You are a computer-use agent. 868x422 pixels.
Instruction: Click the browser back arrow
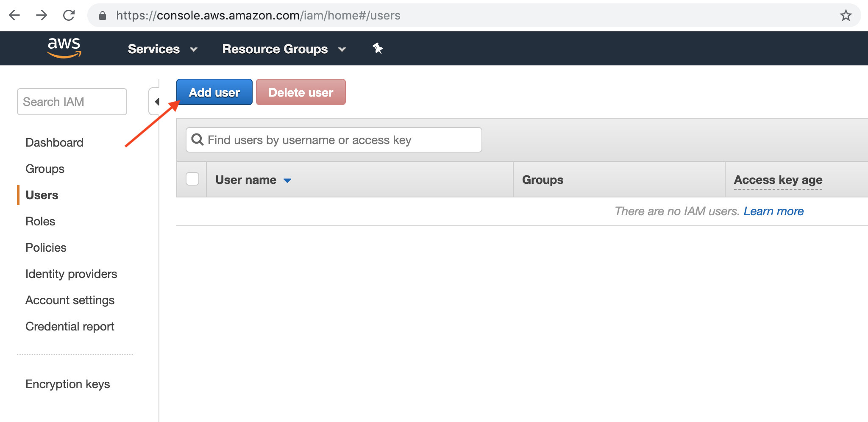click(x=14, y=16)
